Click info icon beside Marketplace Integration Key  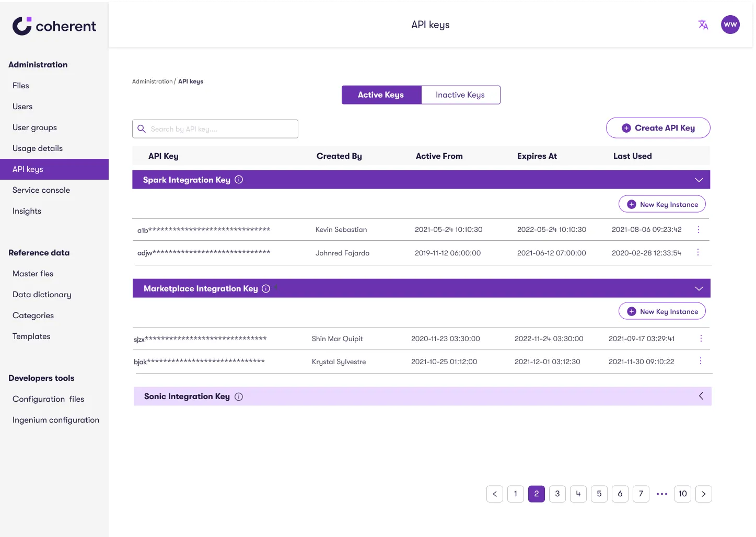[x=266, y=288]
